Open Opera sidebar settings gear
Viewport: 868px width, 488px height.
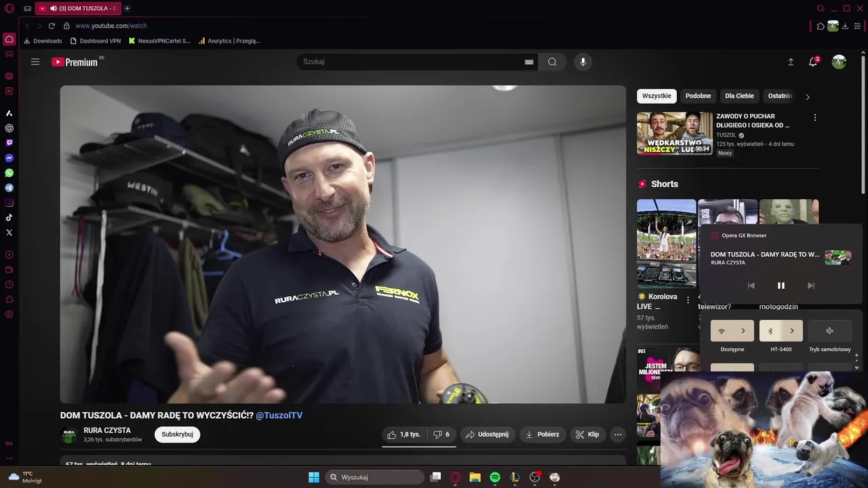click(9, 314)
